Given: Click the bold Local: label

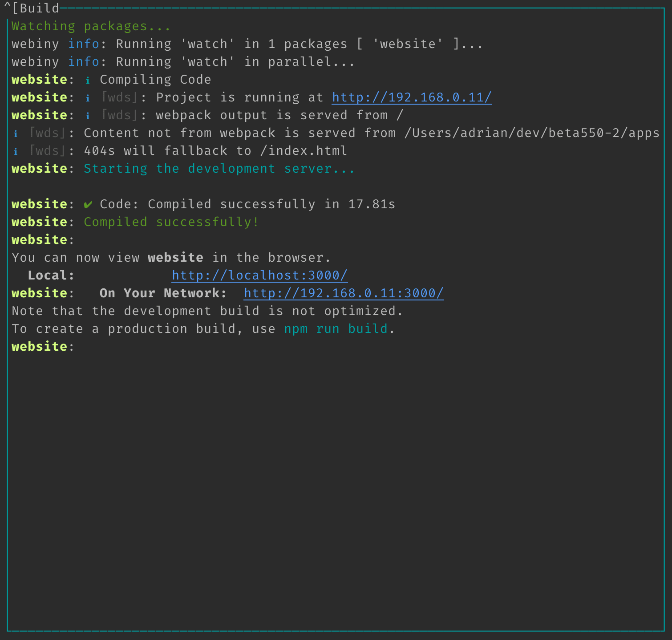Looking at the screenshot, I should 51,275.
